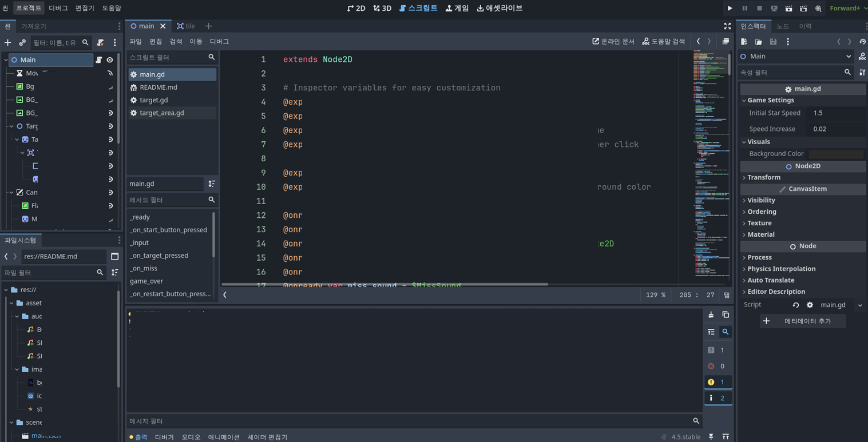Open the script icon on Main node

99,59
